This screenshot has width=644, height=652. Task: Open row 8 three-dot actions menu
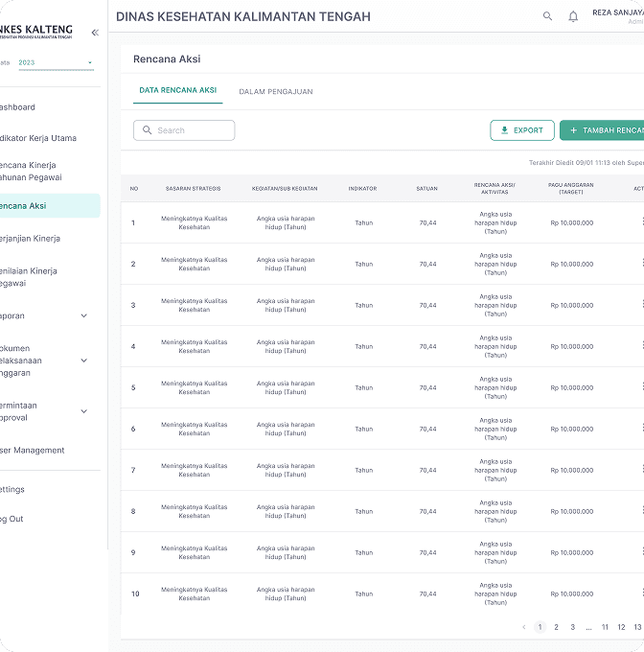[x=642, y=510]
